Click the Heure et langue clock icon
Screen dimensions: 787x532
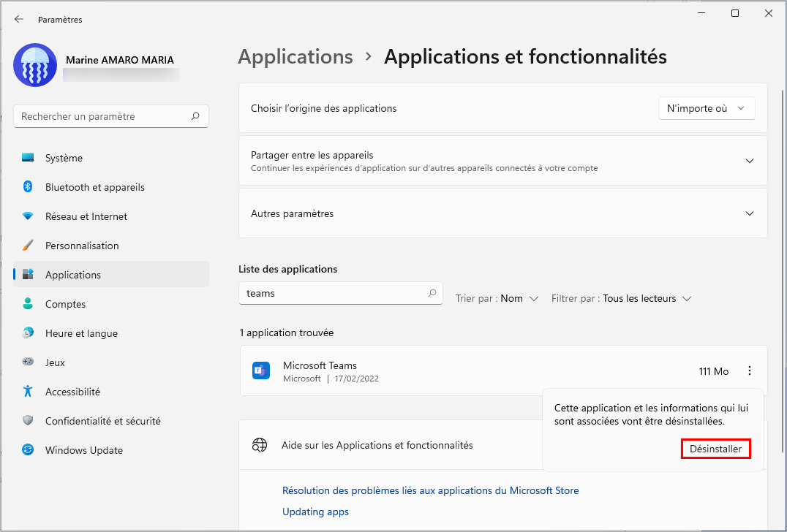28,333
